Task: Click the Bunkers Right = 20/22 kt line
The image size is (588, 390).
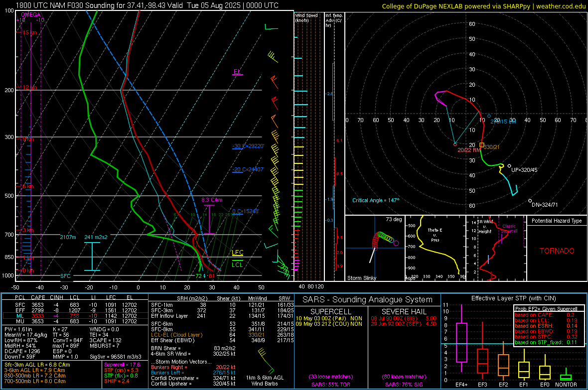Action: 193,368
